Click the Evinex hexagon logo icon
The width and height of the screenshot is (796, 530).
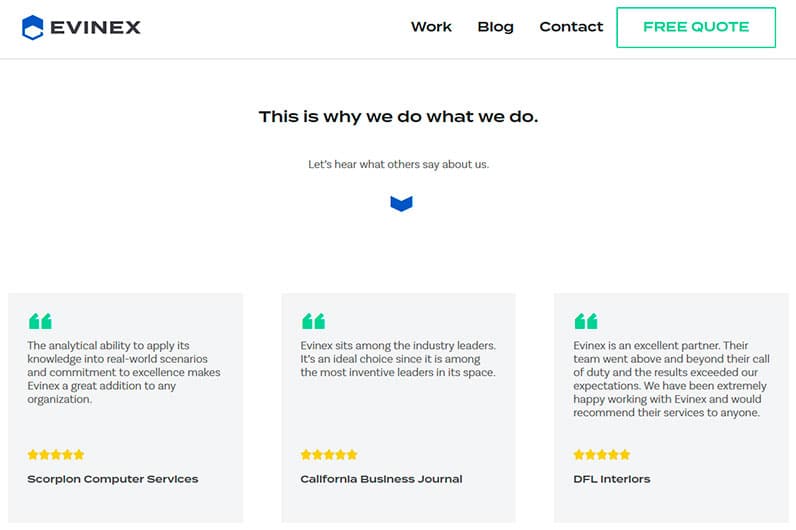[33, 27]
